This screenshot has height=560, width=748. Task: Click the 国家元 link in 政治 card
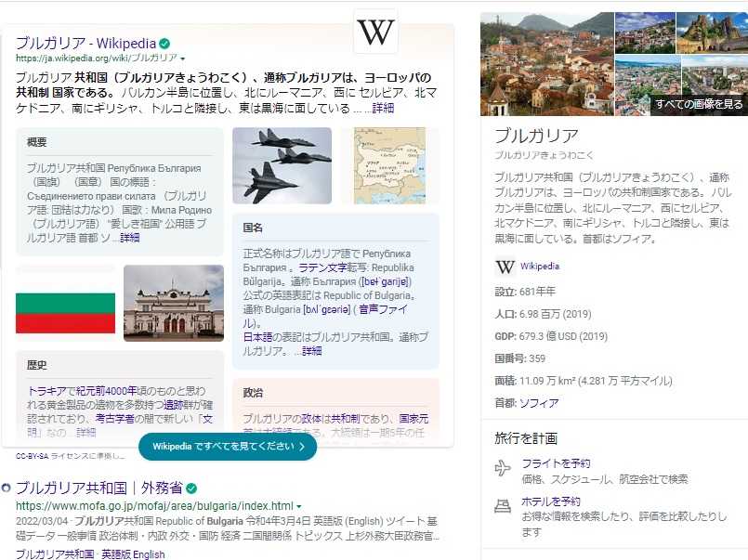point(413,419)
